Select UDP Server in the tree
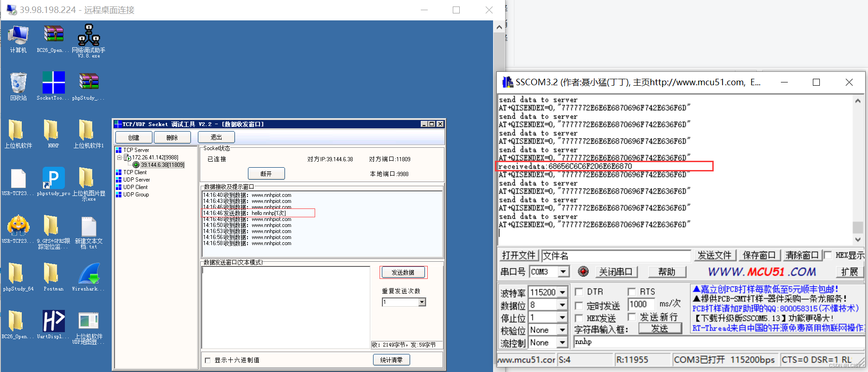Screen dimensions: 868x372 (x=136, y=180)
